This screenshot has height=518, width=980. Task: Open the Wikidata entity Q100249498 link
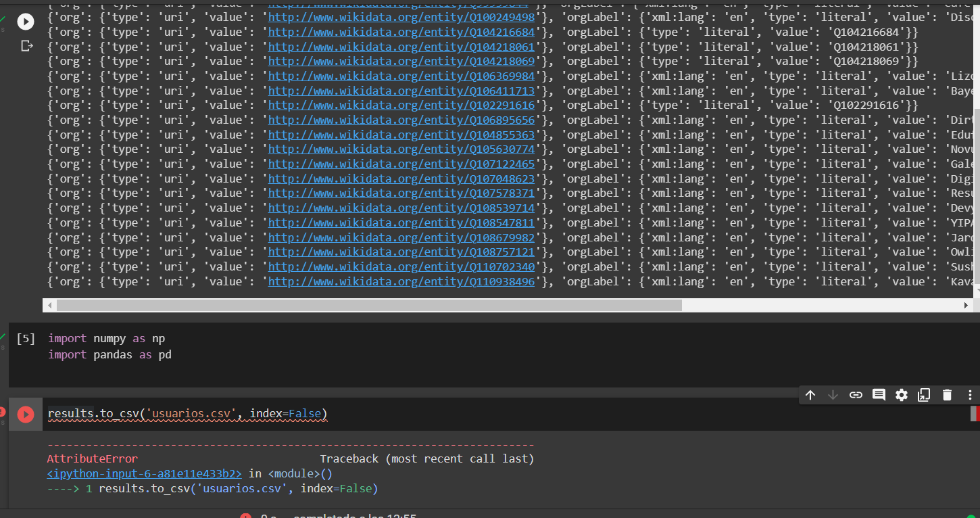coord(401,17)
